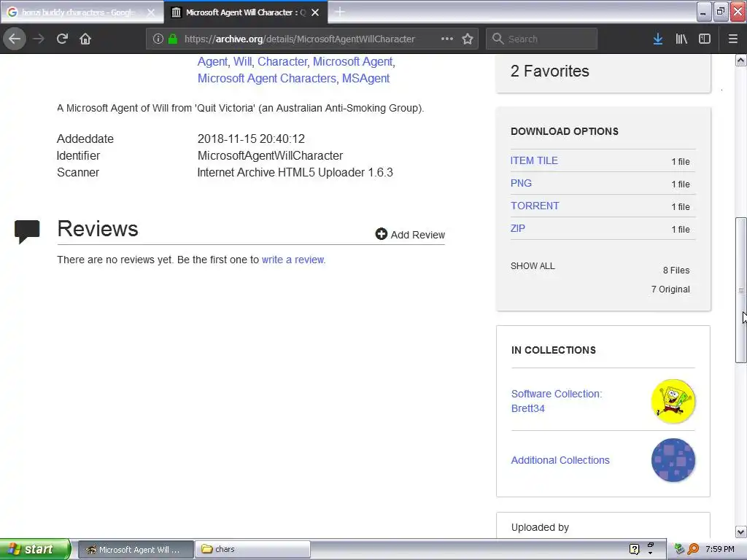Open the MSAgent topic link
The width and height of the screenshot is (747, 560).
(366, 78)
